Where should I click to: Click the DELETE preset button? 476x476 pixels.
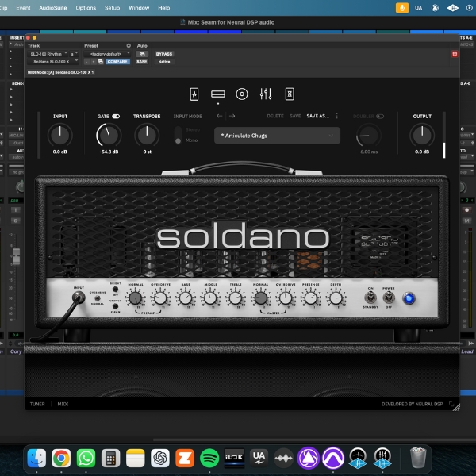[x=275, y=116]
